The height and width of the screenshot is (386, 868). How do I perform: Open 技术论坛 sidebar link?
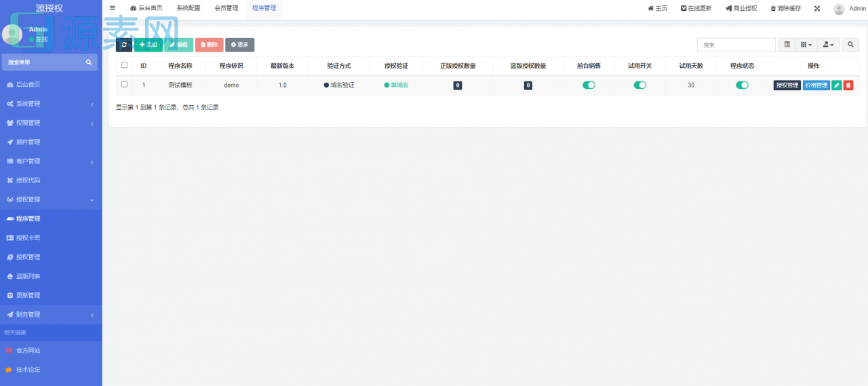tap(51, 370)
